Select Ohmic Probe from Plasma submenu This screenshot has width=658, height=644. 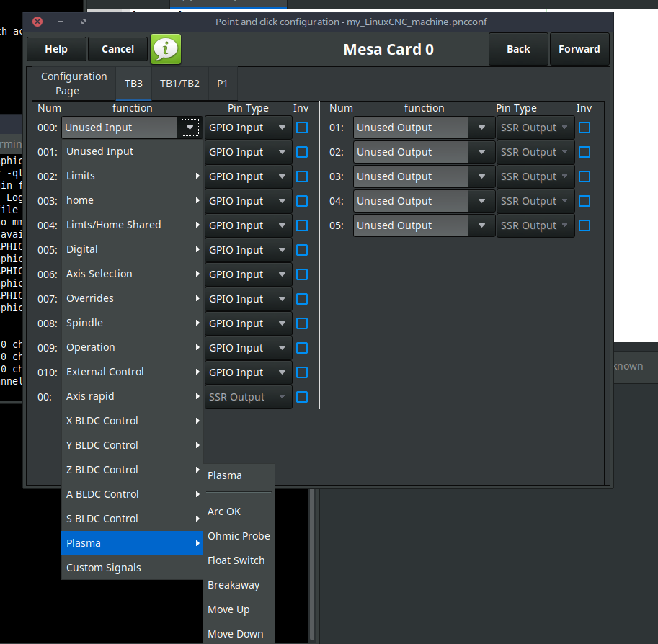239,536
